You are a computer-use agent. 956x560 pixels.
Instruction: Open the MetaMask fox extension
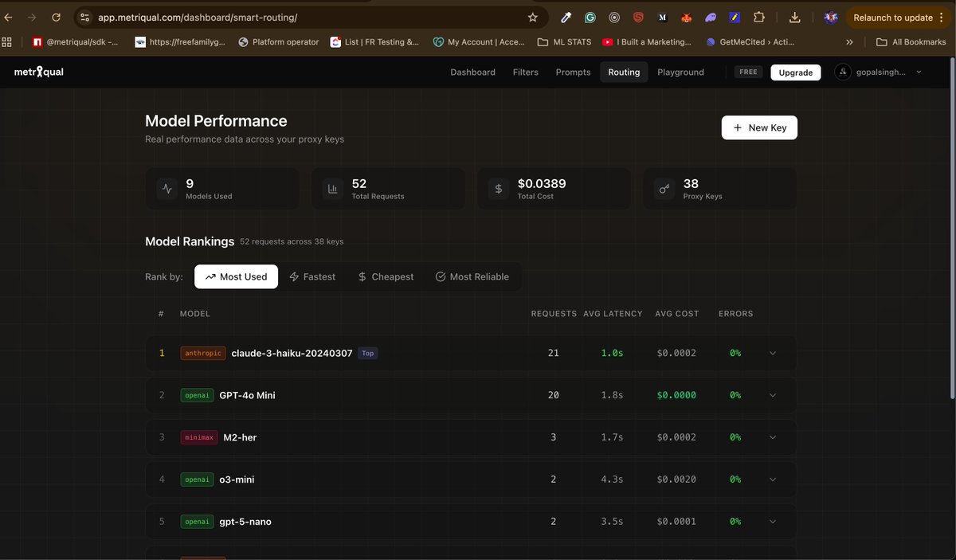[686, 17]
